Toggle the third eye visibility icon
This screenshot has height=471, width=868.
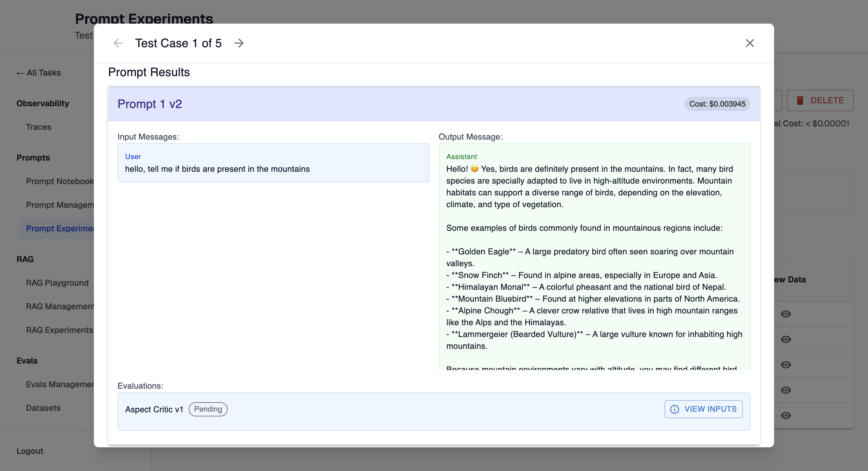point(785,365)
